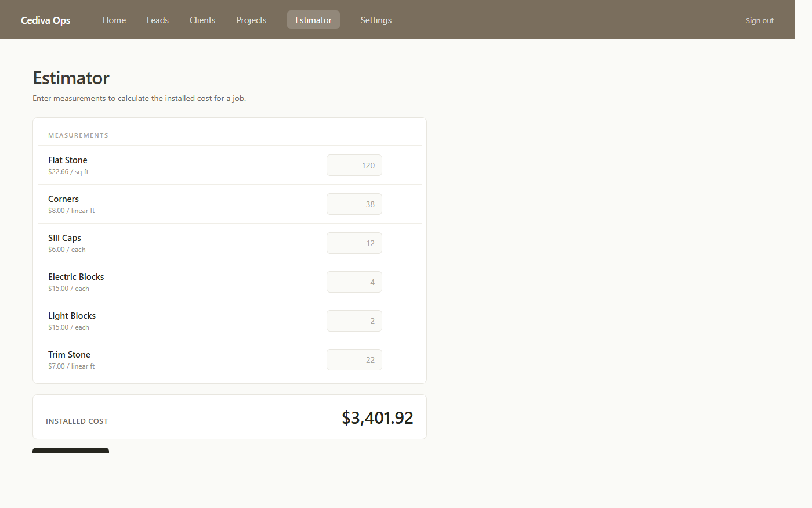Open the Settings nav item
The width and height of the screenshot is (812, 508).
coord(376,20)
